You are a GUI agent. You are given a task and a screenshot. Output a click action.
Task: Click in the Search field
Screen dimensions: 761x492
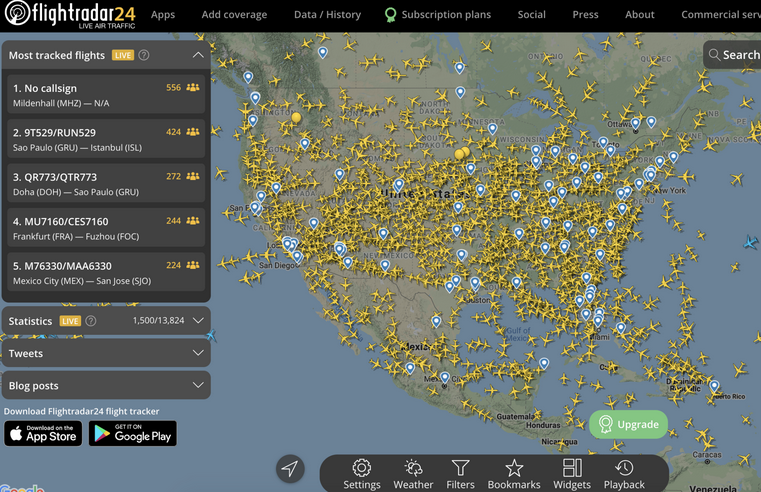coord(733,54)
